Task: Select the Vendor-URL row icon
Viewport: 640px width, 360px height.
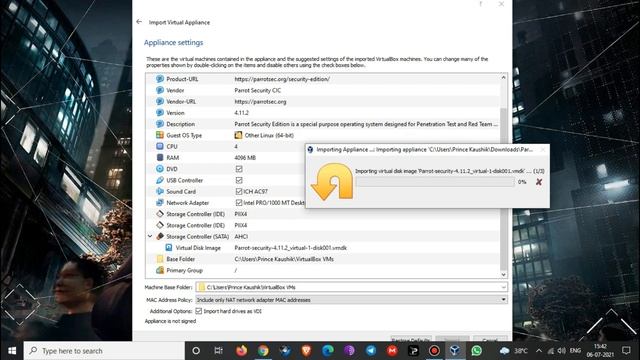Action: point(160,101)
